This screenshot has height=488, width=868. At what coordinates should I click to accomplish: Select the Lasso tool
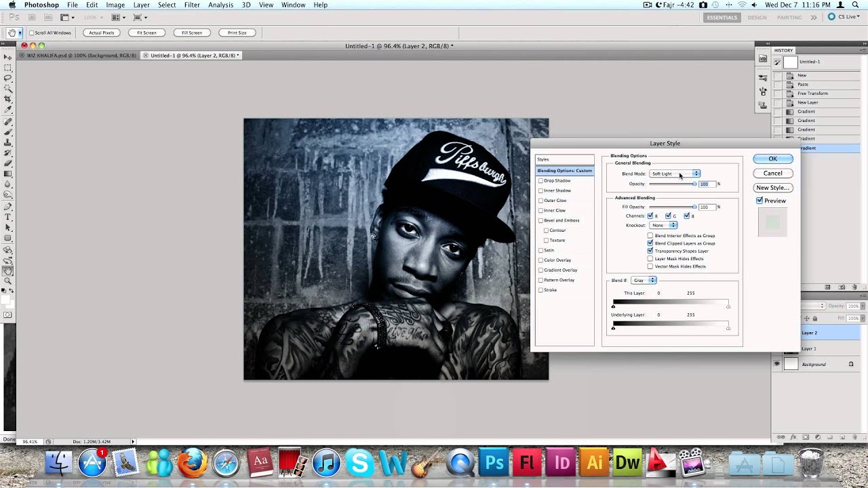click(8, 78)
